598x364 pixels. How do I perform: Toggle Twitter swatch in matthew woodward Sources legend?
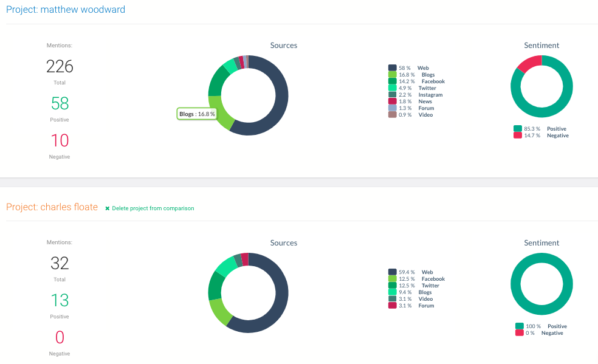tap(393, 88)
